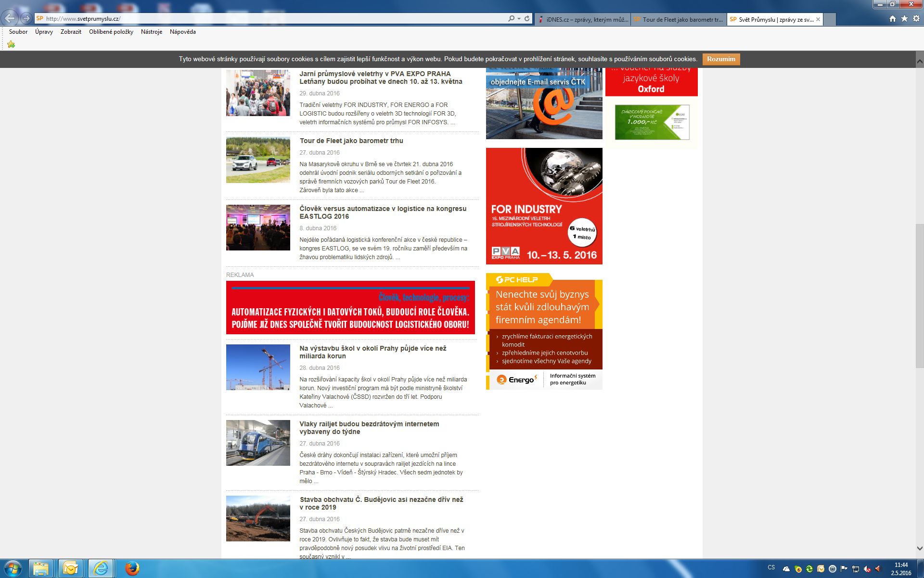The height and width of the screenshot is (578, 924).
Task: Open the Windows Start button
Action: click(x=13, y=569)
